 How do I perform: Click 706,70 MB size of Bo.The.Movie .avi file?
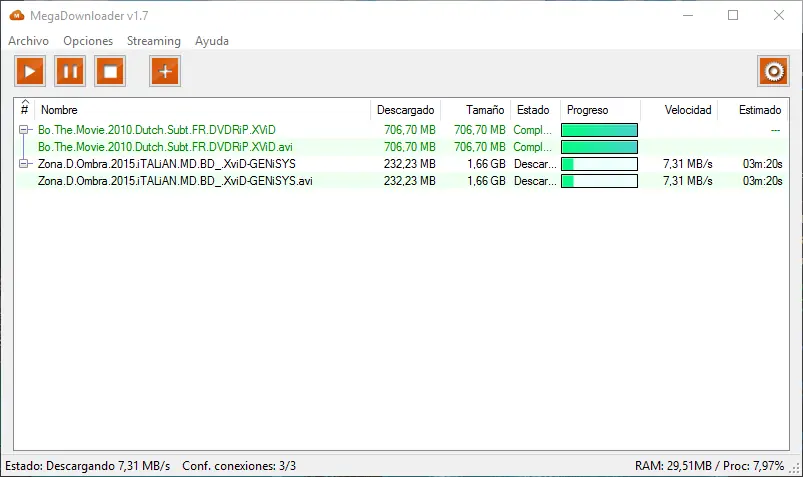tap(480, 147)
